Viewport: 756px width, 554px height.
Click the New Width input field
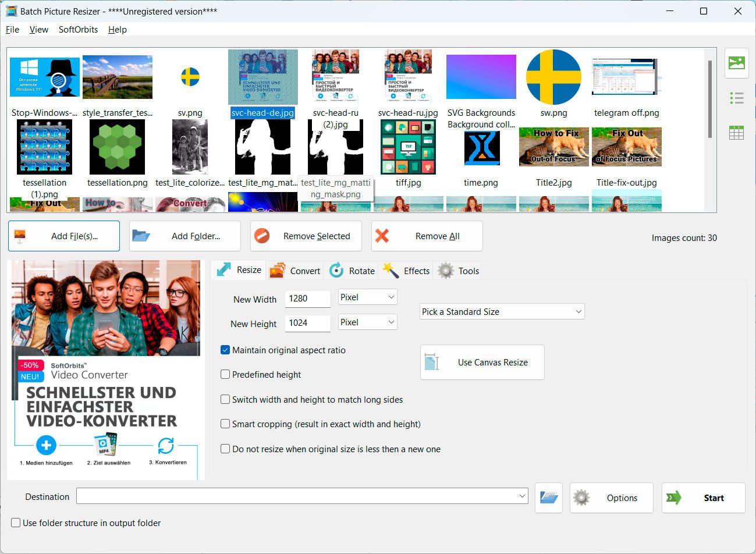(308, 299)
